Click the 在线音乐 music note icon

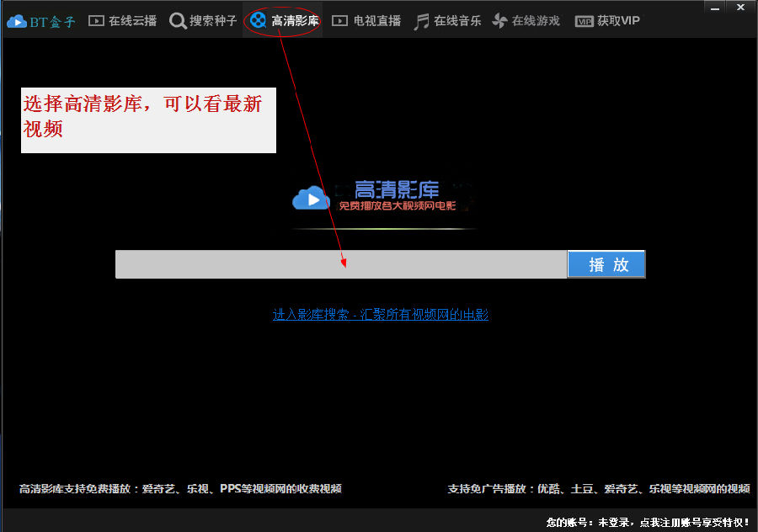(x=421, y=21)
